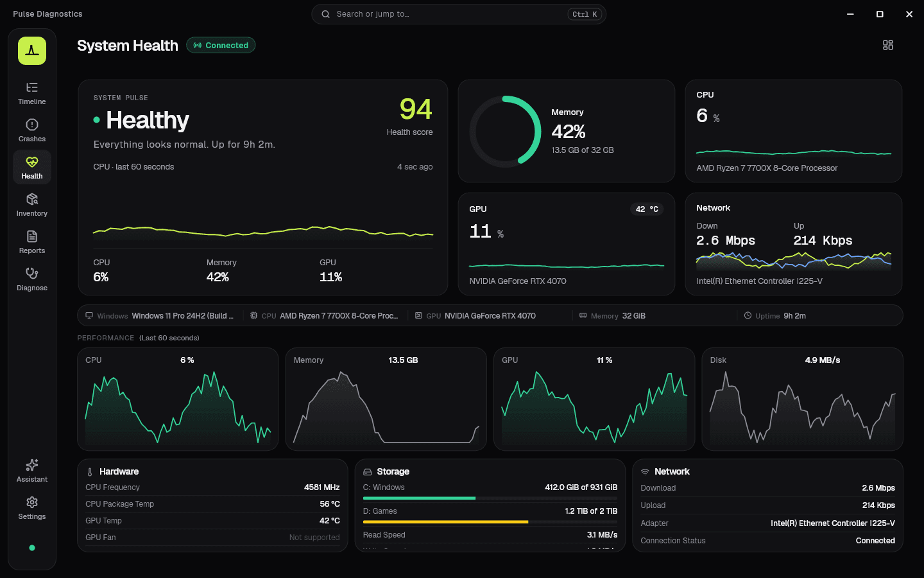
Task: Click the Storage drive icon
Action: [368, 472]
